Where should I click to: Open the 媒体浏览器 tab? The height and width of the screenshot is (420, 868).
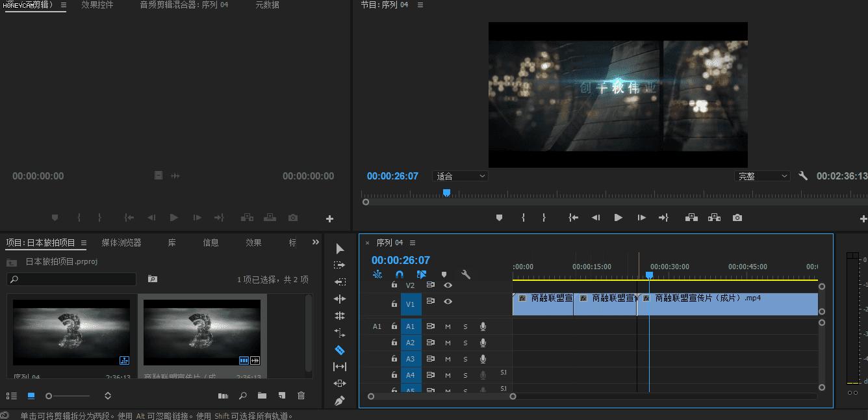121,243
